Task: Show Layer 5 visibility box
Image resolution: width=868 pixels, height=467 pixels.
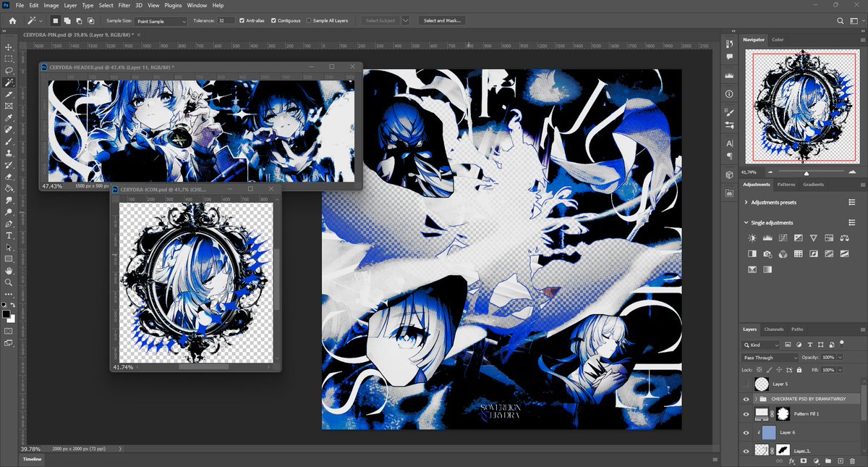Action: [x=746, y=384]
